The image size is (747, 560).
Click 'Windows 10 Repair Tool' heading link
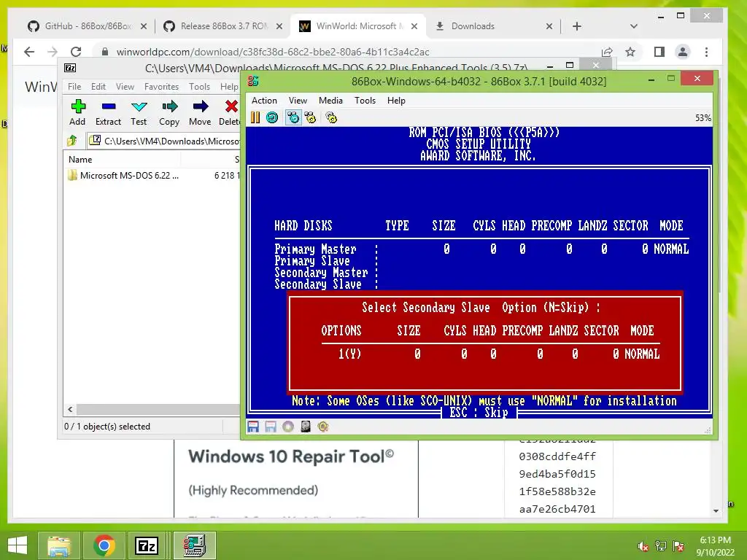point(291,456)
